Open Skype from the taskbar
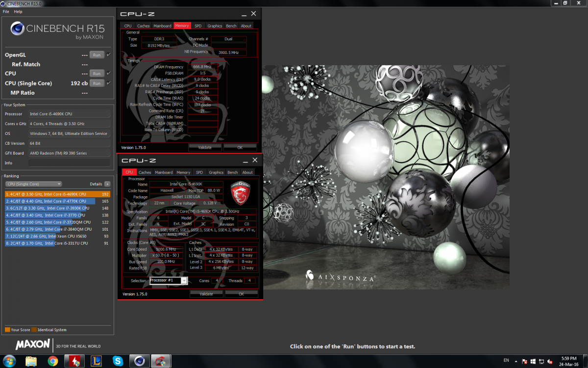588x368 pixels. click(118, 361)
